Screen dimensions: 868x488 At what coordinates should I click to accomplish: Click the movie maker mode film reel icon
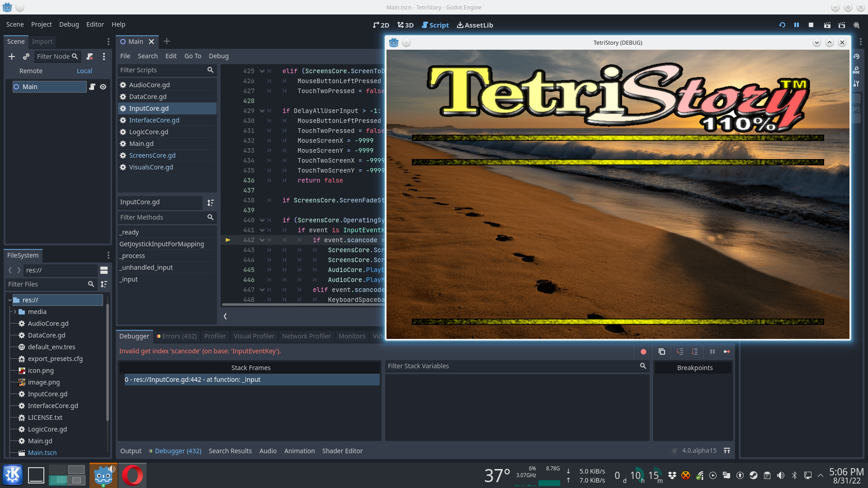coord(856,25)
